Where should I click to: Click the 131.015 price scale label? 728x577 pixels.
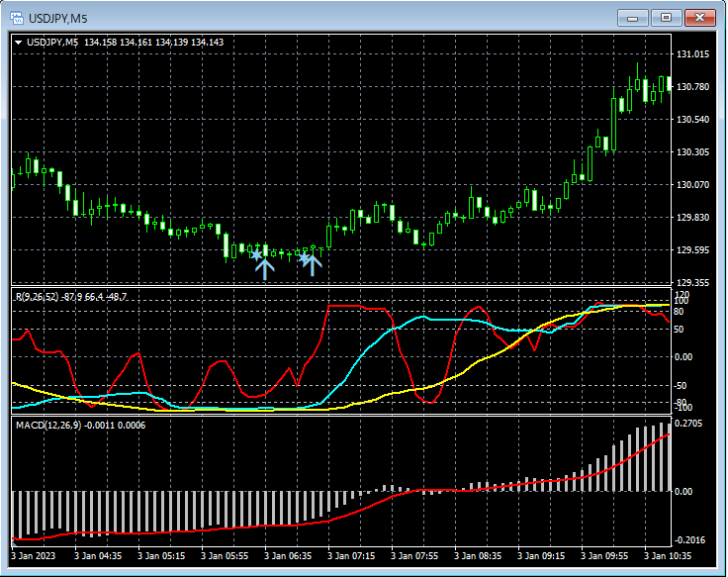point(692,54)
